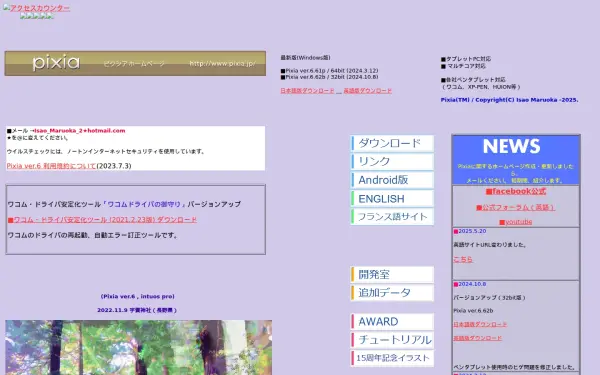Open the 公式フォーラム(英語) link
Image resolution: width=600 pixels, height=375 pixels.
[x=515, y=207]
